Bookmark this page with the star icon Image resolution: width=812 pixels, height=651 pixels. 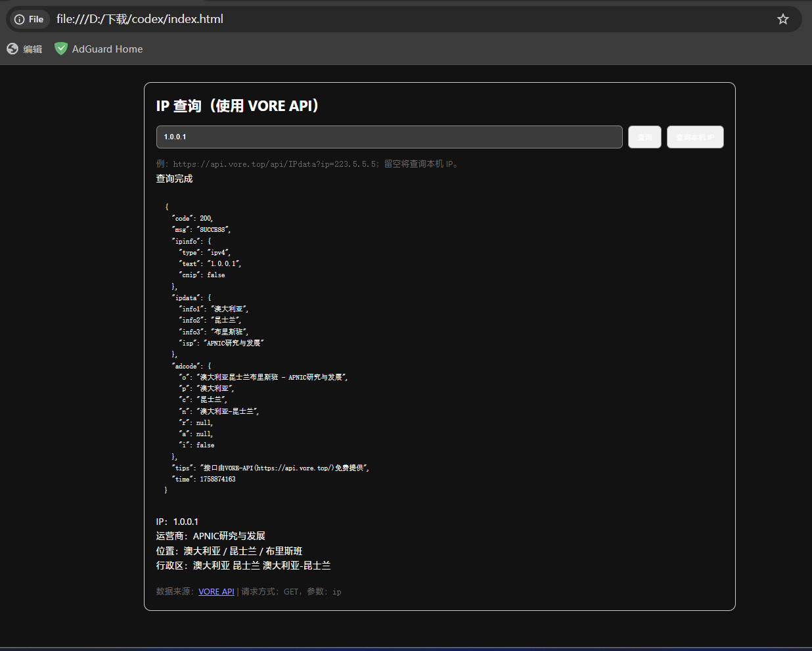point(782,19)
